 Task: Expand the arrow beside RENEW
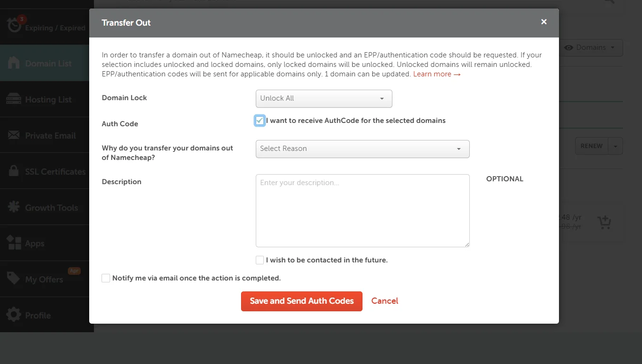coord(615,146)
